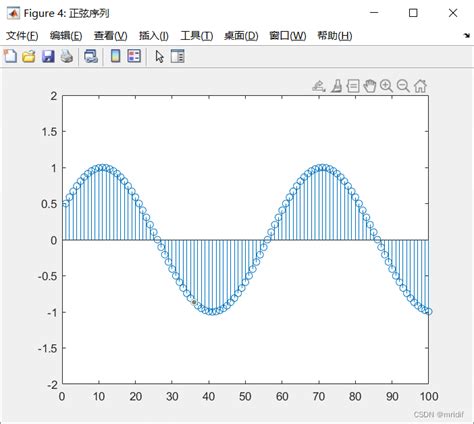474x424 pixels.
Task: Click the New Figure toolbar icon
Action: (x=10, y=56)
